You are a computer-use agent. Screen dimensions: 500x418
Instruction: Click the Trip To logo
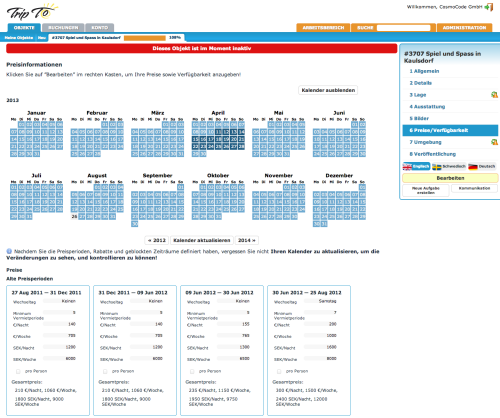(x=32, y=12)
